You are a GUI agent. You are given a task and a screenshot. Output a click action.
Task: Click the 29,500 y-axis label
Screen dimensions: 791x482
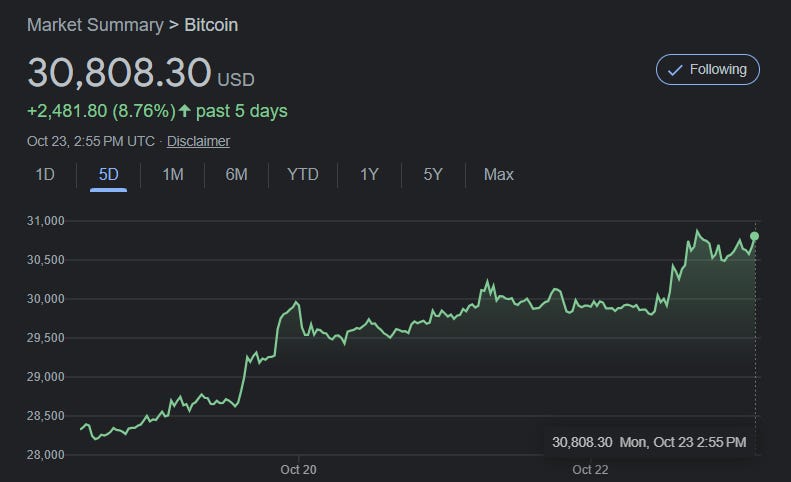(45, 338)
